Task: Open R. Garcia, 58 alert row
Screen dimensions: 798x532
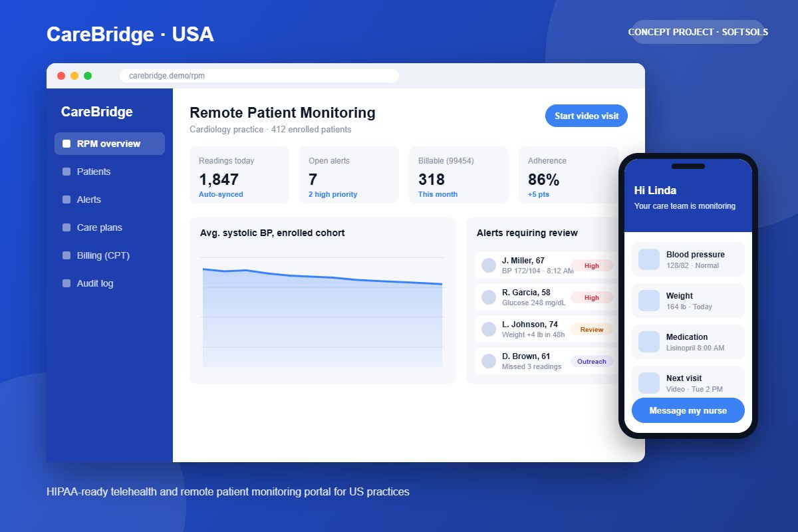Action: [547, 297]
